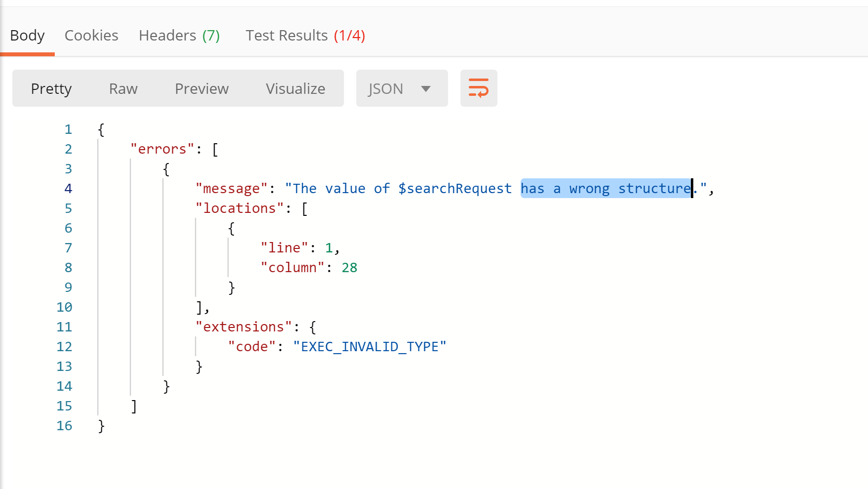Image resolution: width=868 pixels, height=489 pixels.
Task: Toggle the line wrap icon
Action: [x=478, y=88]
